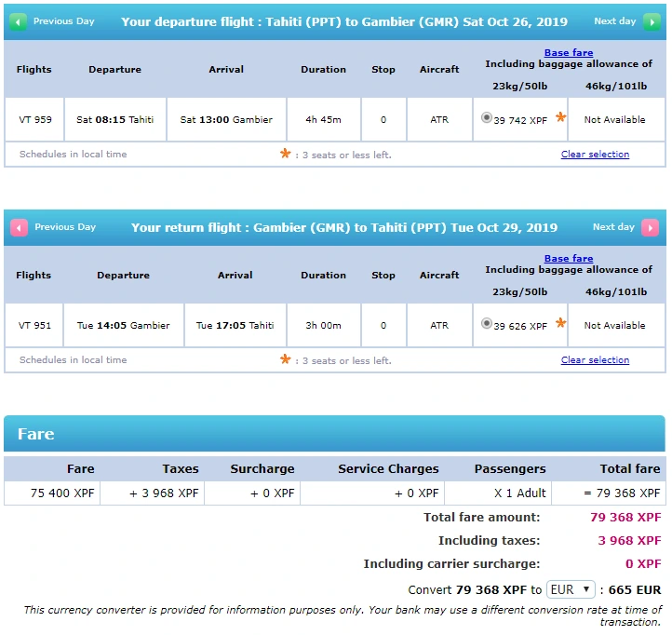Click the X 1 Adult passengers value

(x=520, y=493)
